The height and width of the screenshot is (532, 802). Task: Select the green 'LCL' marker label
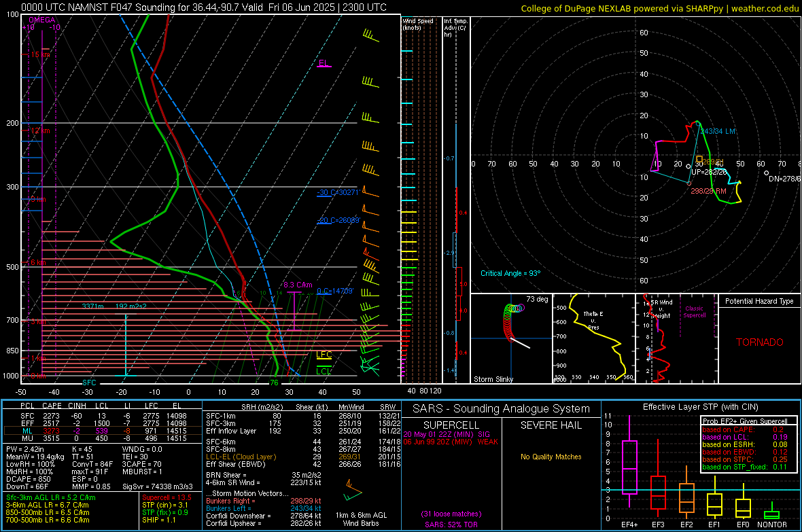point(324,372)
